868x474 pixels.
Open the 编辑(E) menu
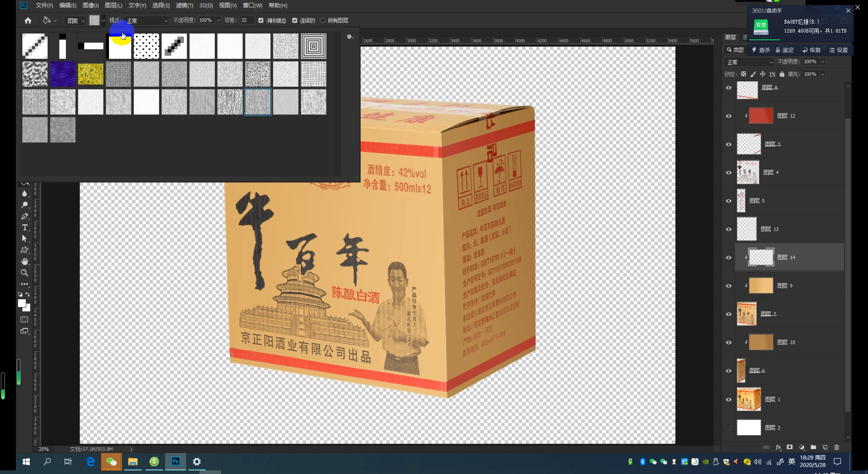coord(68,5)
